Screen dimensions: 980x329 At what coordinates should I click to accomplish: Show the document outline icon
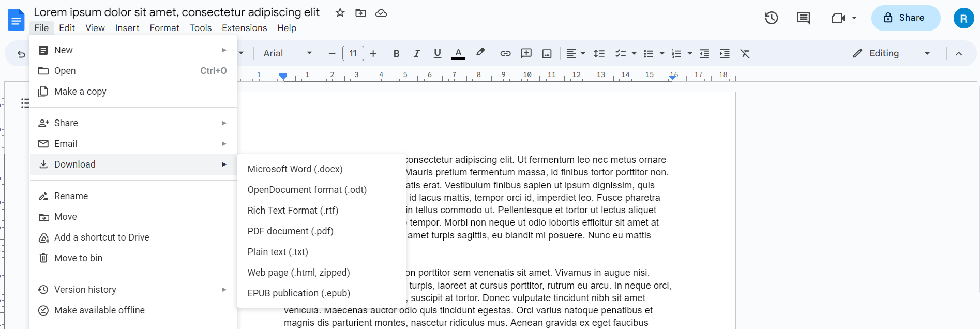point(25,103)
